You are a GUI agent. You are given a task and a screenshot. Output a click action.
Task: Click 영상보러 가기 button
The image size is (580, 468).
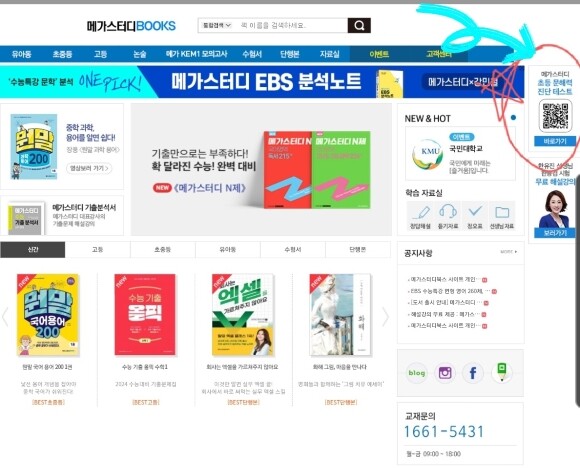tap(89, 168)
